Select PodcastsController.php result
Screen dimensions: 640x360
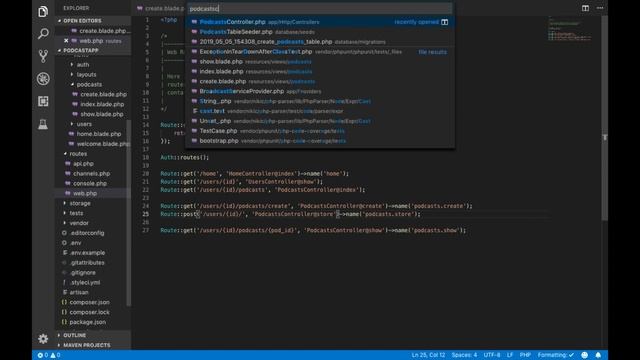coord(320,22)
